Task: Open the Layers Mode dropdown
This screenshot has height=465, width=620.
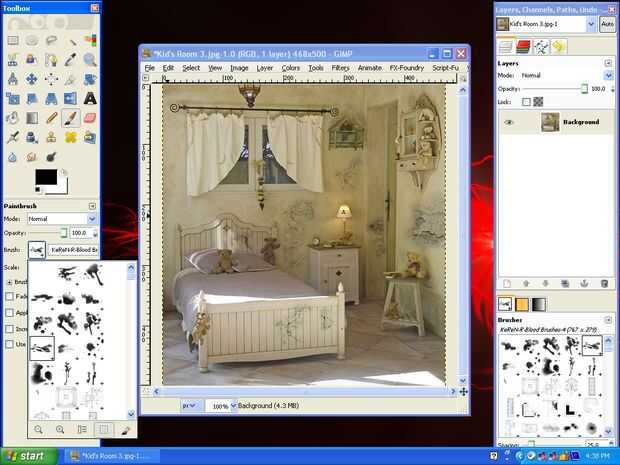Action: click(x=567, y=75)
